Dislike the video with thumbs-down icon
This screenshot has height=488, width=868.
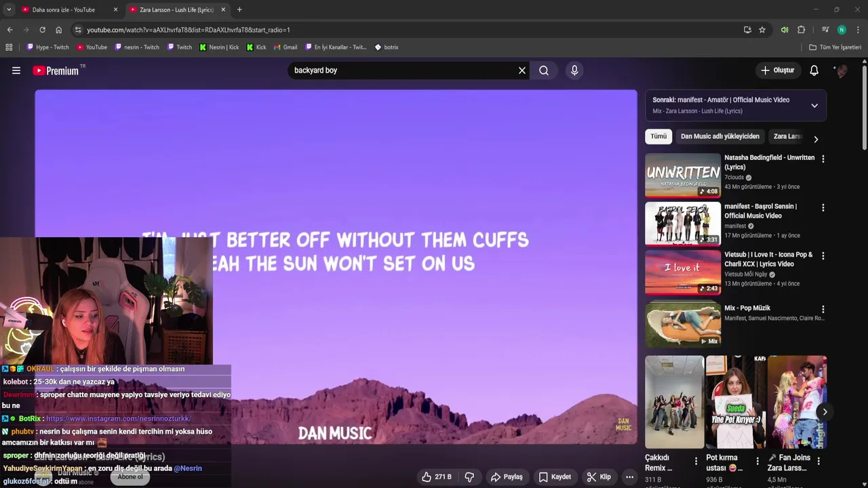point(469,477)
